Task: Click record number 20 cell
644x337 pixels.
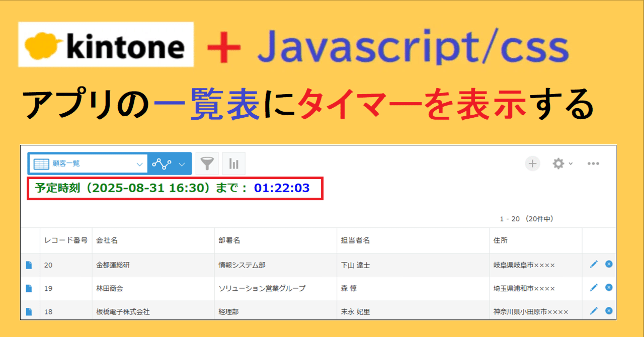Action: (66, 265)
